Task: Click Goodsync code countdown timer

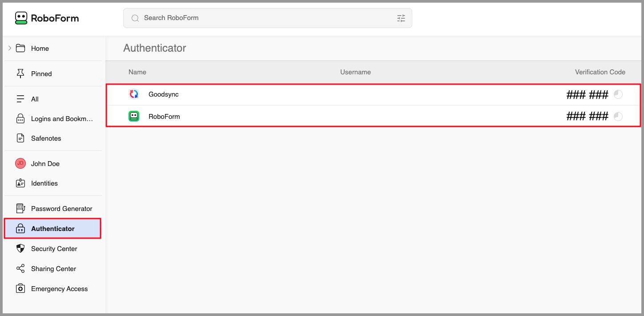Action: [618, 94]
